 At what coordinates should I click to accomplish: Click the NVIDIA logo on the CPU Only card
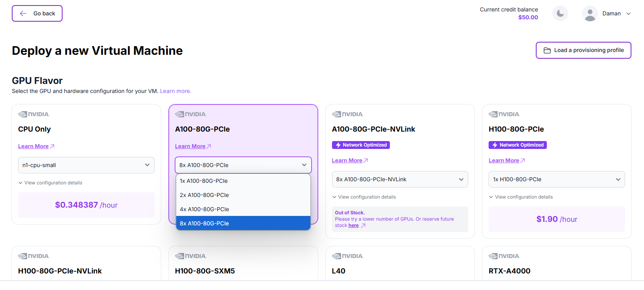point(34,114)
